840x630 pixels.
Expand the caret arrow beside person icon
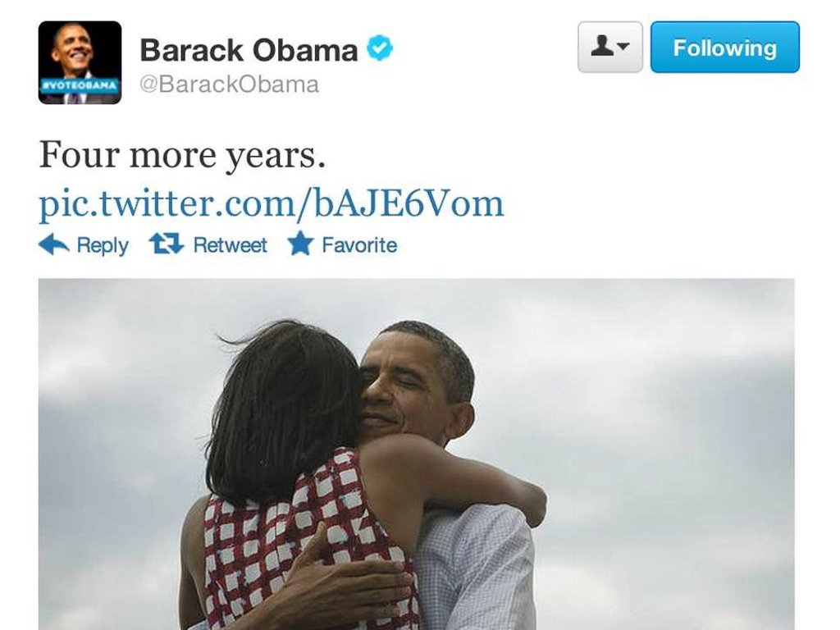(623, 47)
